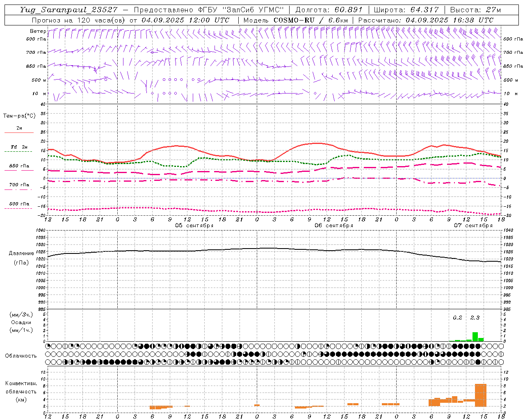Click the Td 2м dew point legend label

pos(19,146)
